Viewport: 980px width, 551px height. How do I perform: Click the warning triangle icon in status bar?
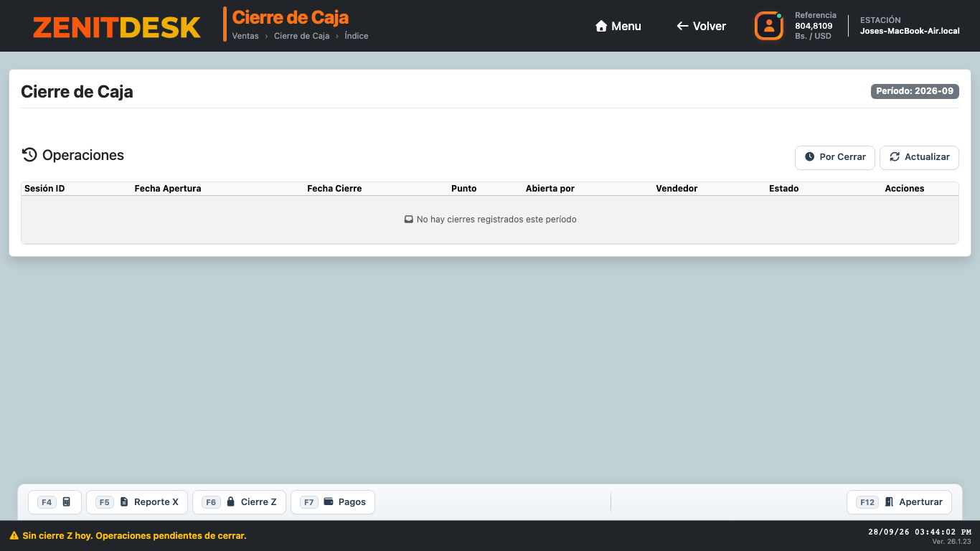(14, 536)
